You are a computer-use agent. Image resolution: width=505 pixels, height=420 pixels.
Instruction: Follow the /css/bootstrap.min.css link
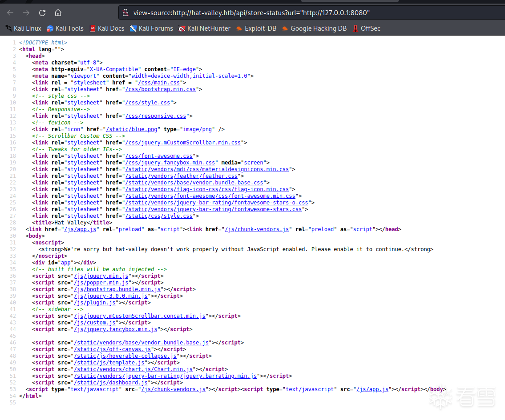coord(160,89)
